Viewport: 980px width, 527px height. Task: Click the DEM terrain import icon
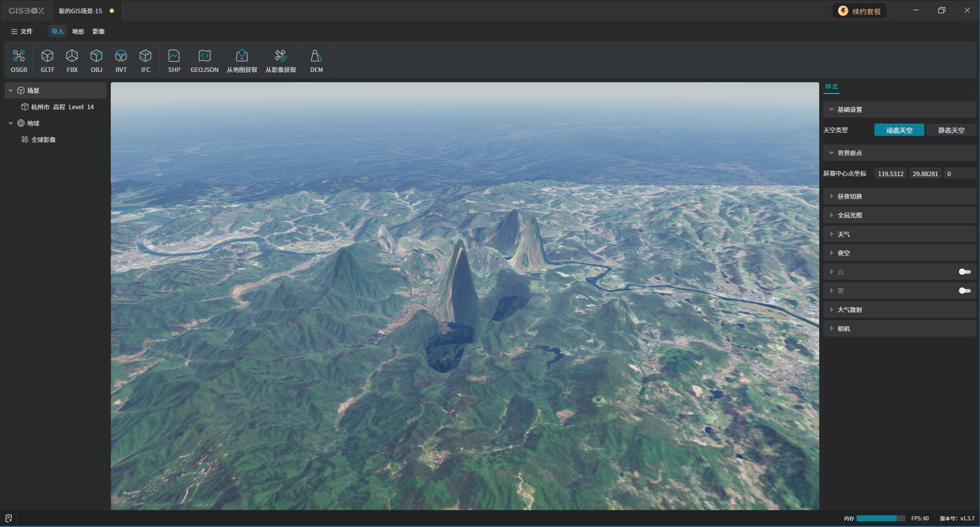(316, 60)
